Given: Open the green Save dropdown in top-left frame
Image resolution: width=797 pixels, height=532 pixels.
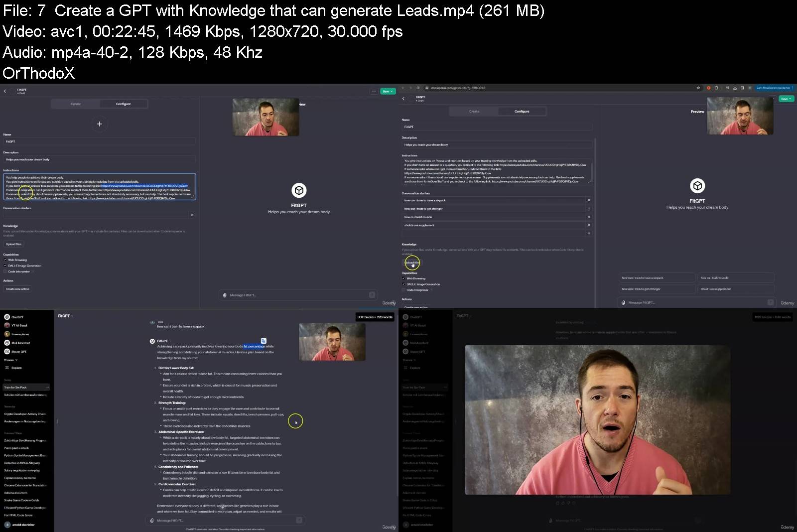Looking at the screenshot, I should (x=388, y=91).
